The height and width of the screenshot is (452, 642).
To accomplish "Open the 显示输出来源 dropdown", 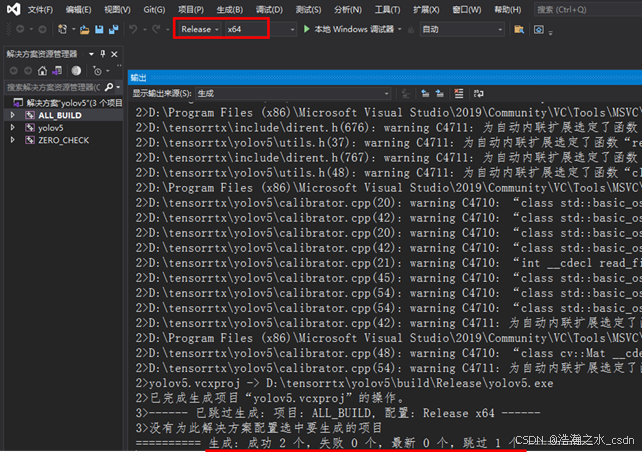I will point(293,94).
